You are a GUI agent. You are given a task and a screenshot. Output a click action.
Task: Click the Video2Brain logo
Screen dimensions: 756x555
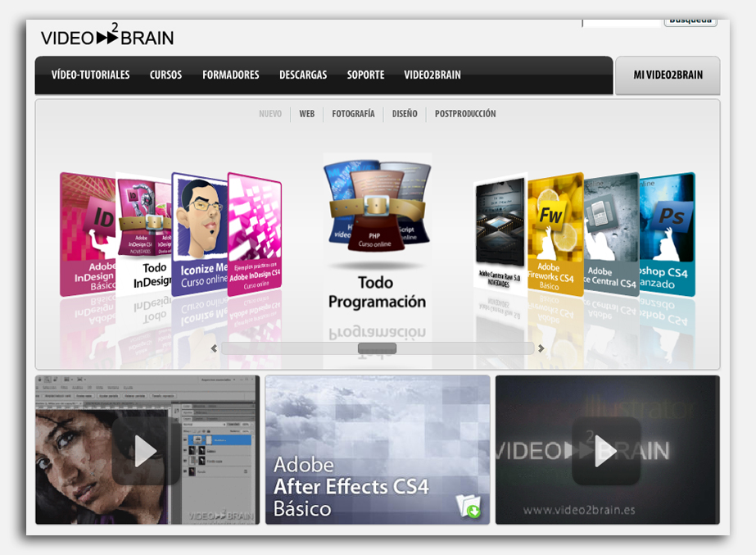(107, 35)
